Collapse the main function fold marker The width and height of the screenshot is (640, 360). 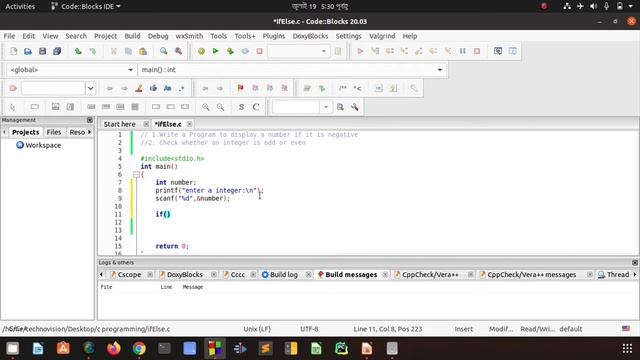tap(136, 175)
